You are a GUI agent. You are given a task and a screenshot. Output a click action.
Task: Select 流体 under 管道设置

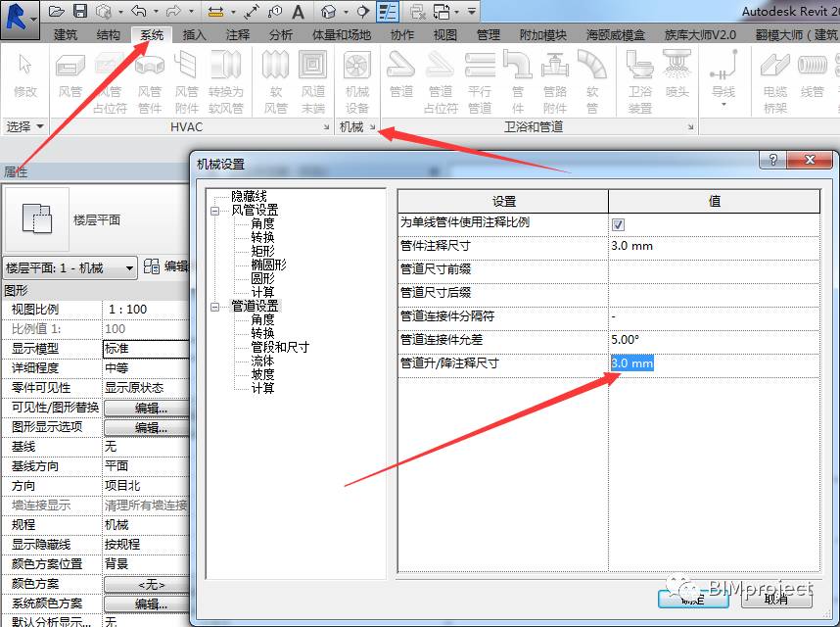262,361
